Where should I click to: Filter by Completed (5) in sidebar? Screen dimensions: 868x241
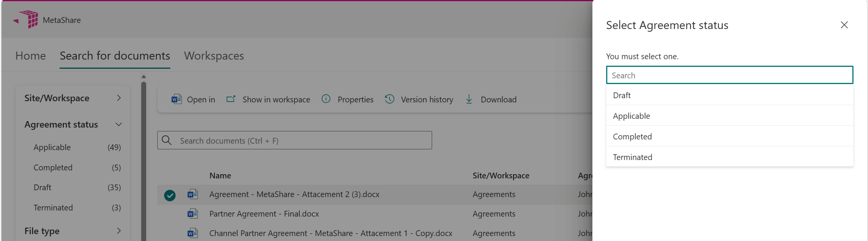click(x=77, y=168)
